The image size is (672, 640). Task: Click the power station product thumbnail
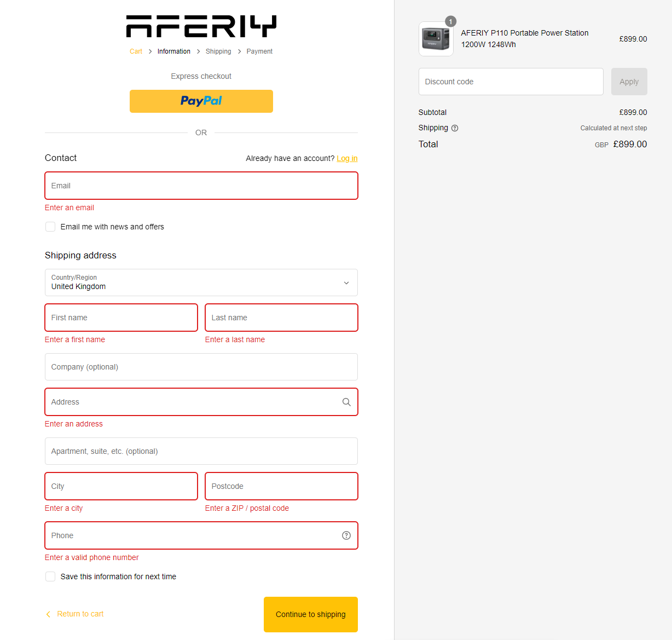click(x=436, y=39)
